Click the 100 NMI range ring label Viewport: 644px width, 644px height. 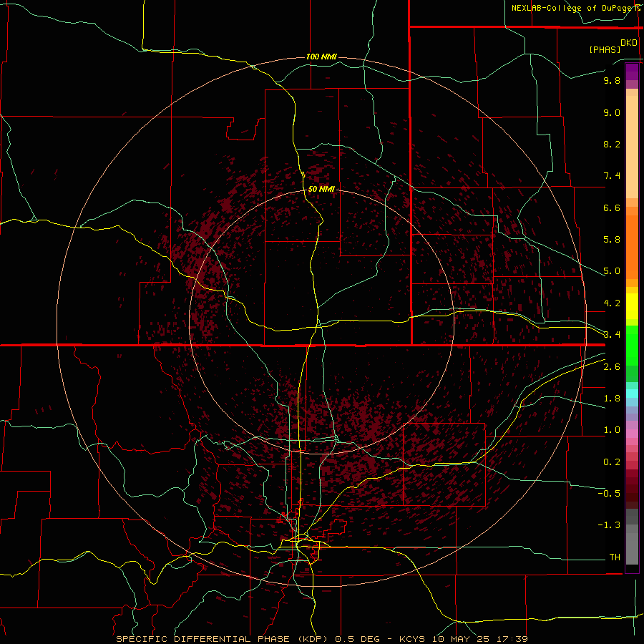(x=321, y=57)
